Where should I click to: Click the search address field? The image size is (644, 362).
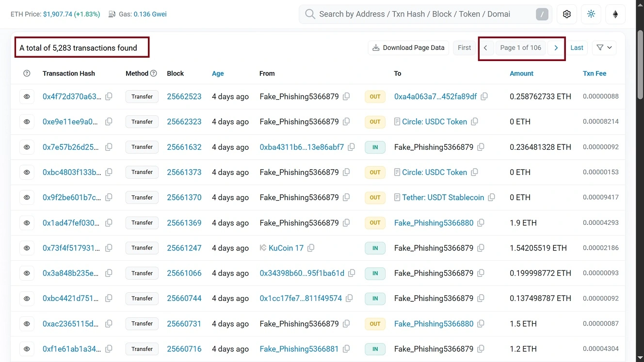pyautogui.click(x=425, y=14)
